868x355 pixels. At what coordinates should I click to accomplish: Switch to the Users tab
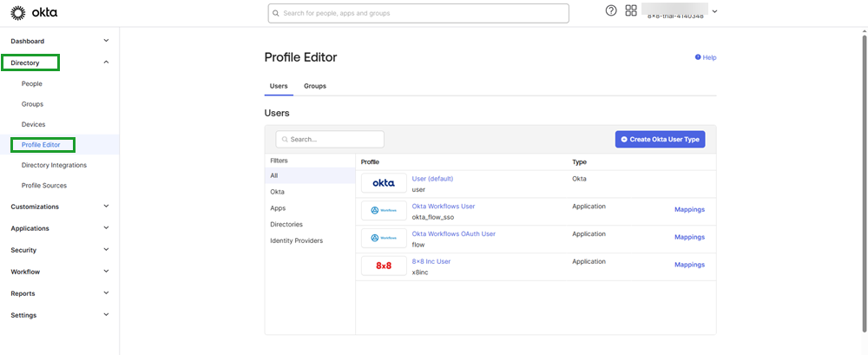tap(279, 87)
